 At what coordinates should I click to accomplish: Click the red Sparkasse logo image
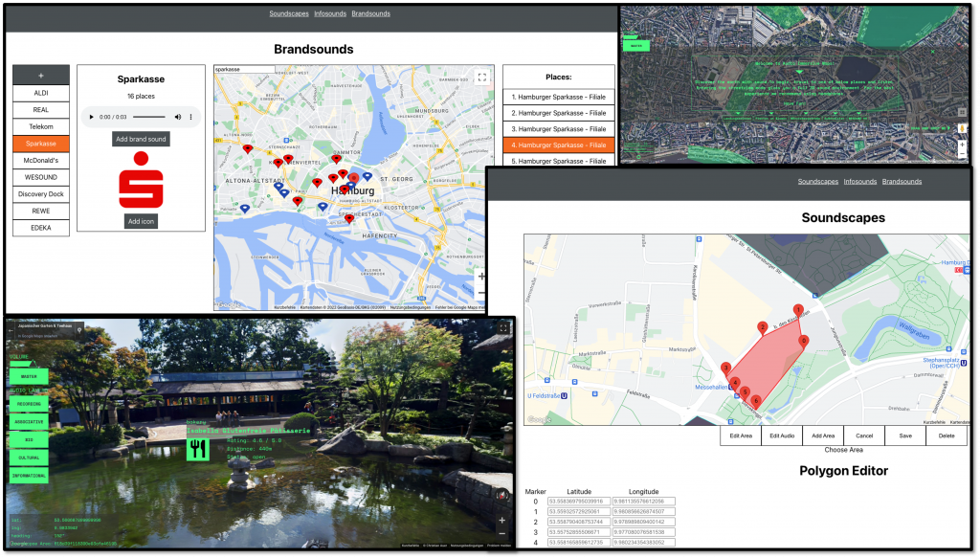[x=142, y=180]
